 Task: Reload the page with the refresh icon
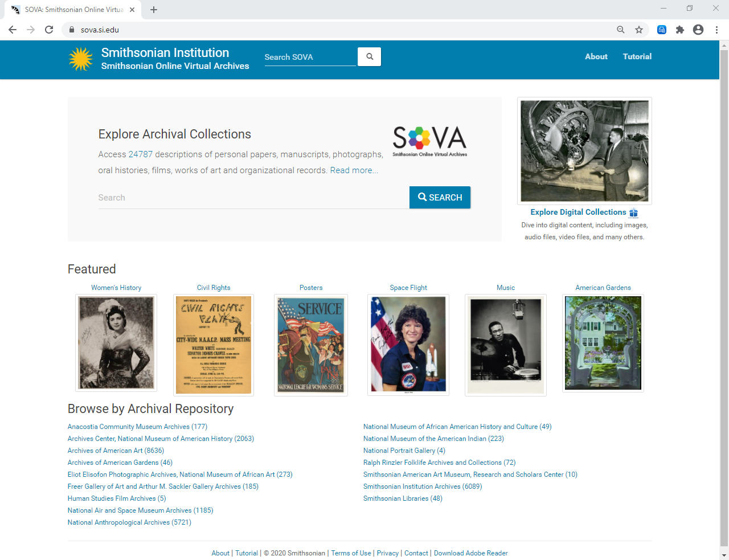[x=49, y=30]
